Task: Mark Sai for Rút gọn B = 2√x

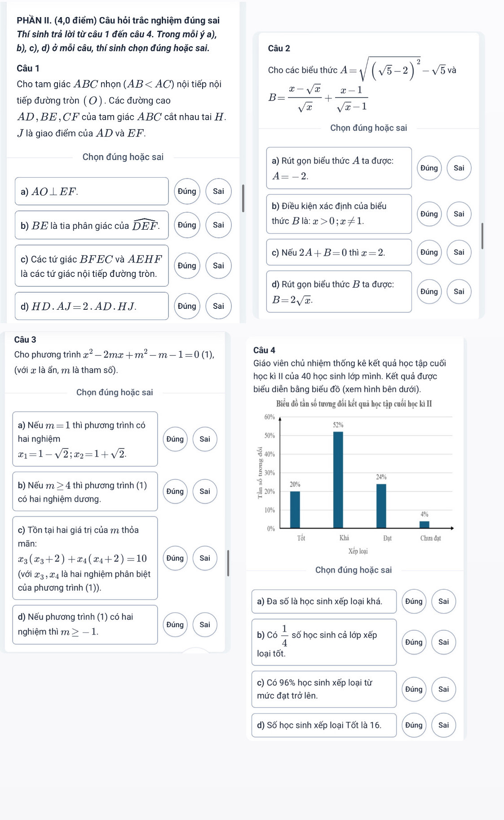Action: [x=459, y=291]
